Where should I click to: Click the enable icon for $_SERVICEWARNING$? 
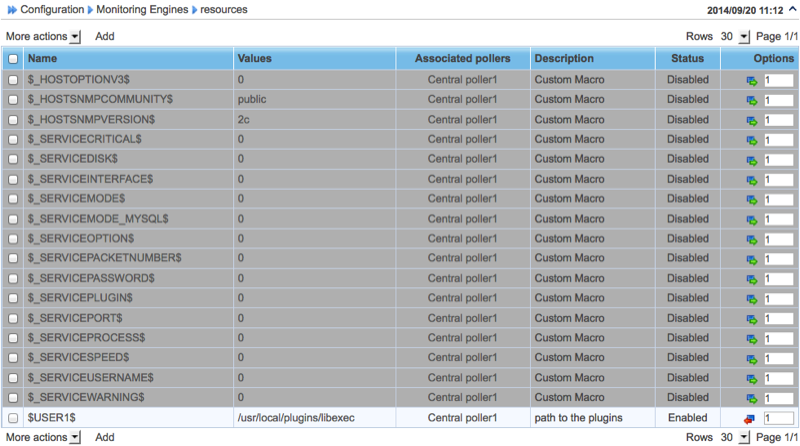tap(751, 397)
